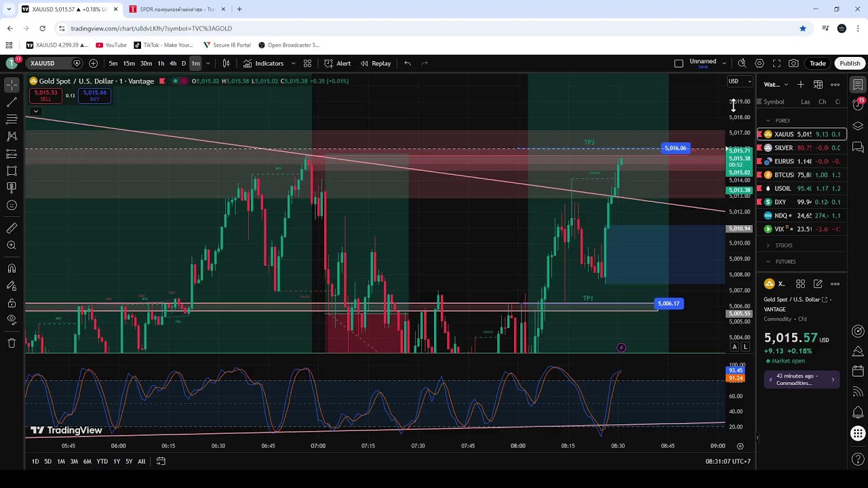This screenshot has height=488, width=868.
Task: Open chart settings hexagon icon
Action: (x=759, y=63)
